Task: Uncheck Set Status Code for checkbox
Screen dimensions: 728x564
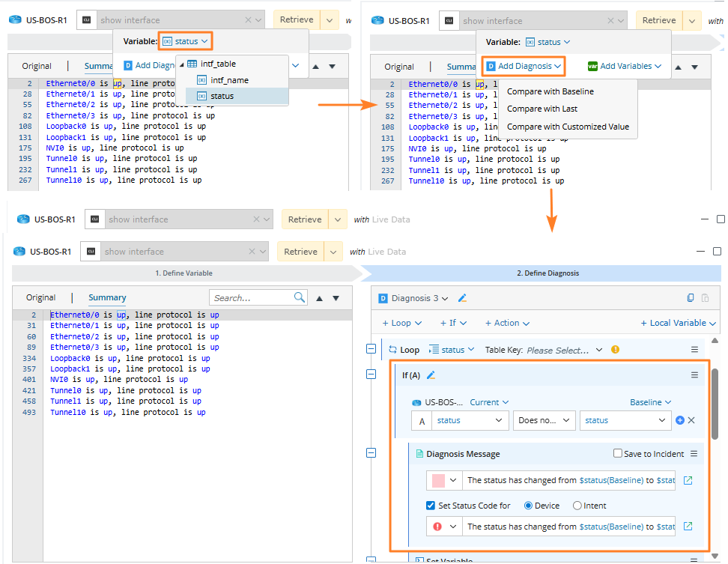Action: [x=431, y=506]
